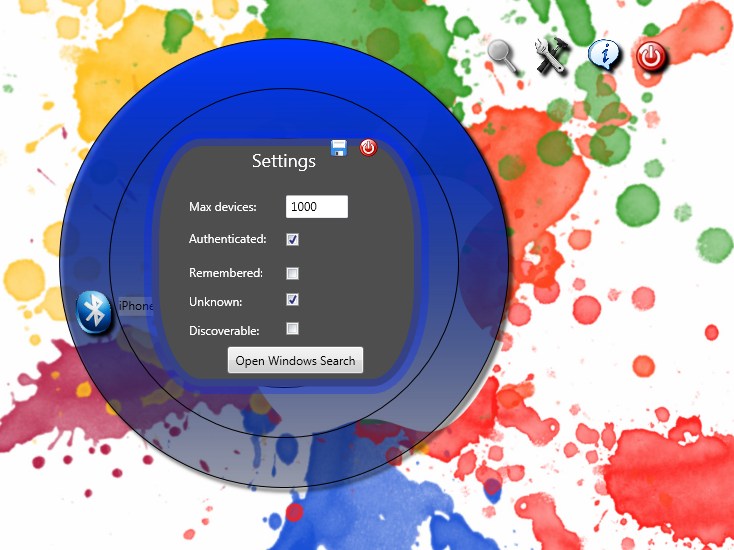Show info via the blue speech-bubble icon
This screenshot has height=550, width=734.
pos(604,55)
